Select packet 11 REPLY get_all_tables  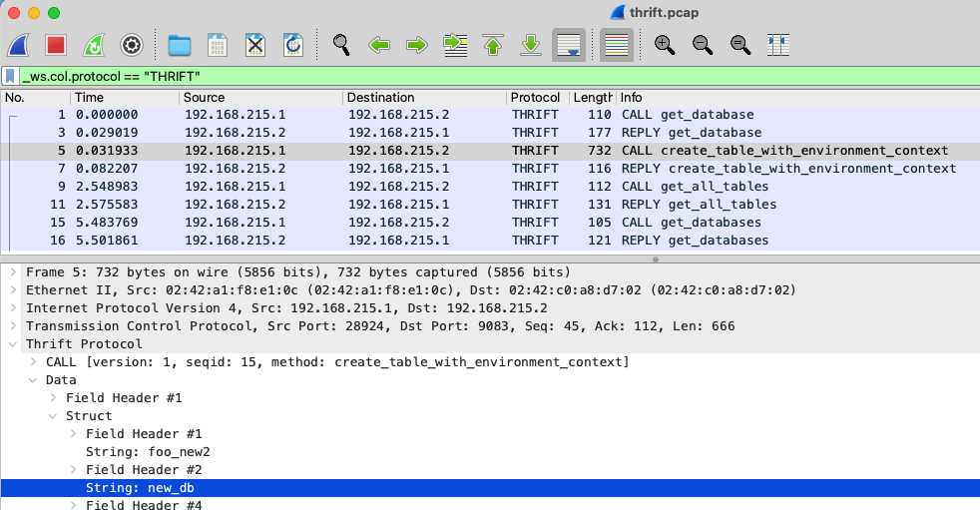click(x=490, y=205)
